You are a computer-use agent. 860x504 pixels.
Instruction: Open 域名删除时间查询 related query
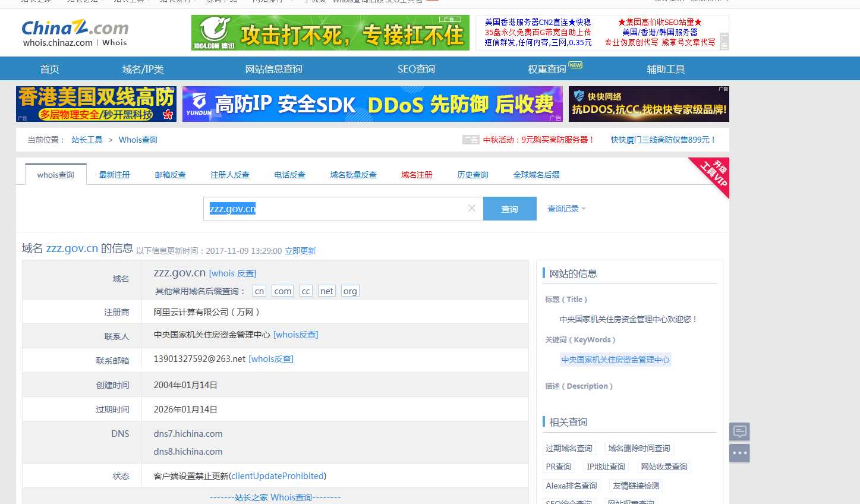click(639, 448)
